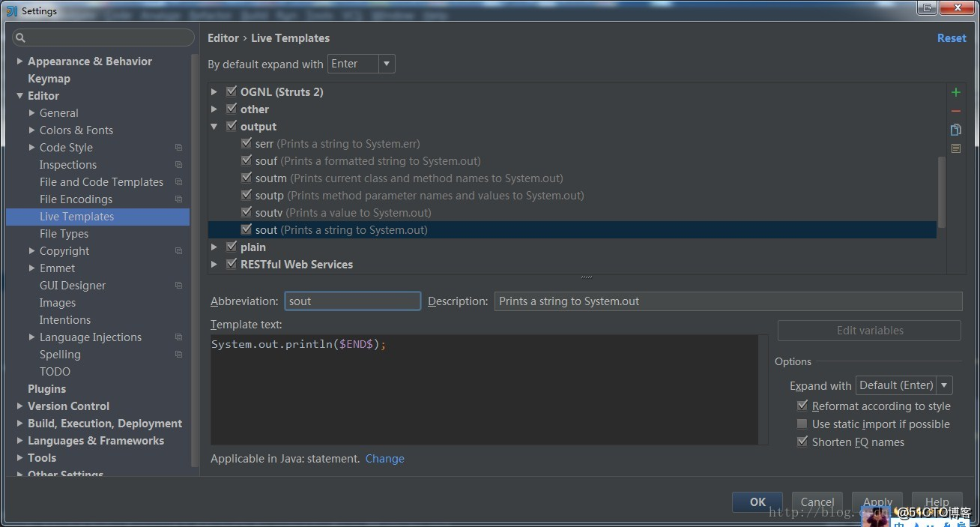
Task: Remove selected template with minus icon
Action: (x=955, y=111)
